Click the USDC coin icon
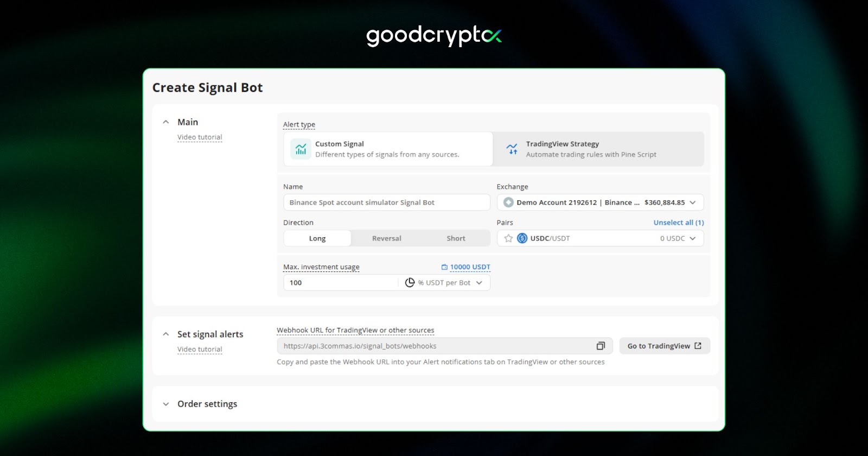868x456 pixels. pos(522,238)
